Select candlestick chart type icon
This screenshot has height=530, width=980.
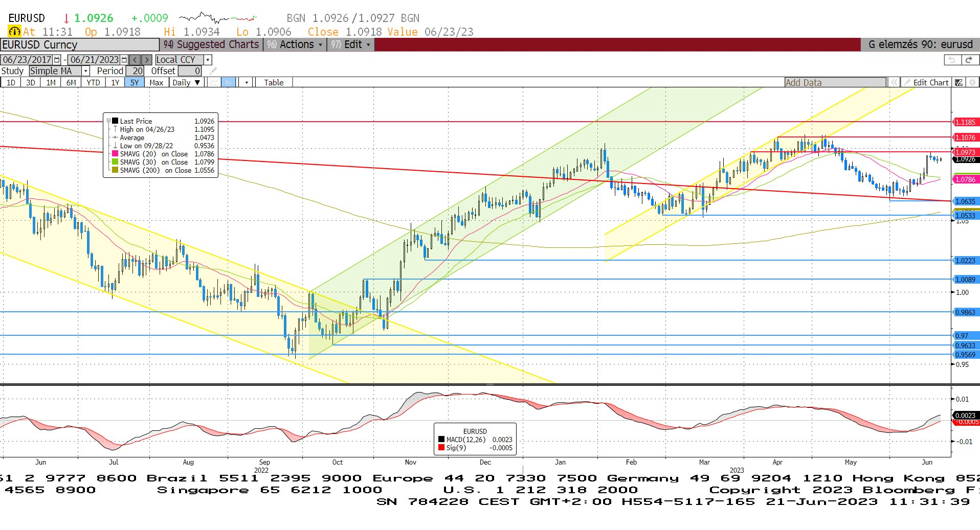click(x=228, y=82)
